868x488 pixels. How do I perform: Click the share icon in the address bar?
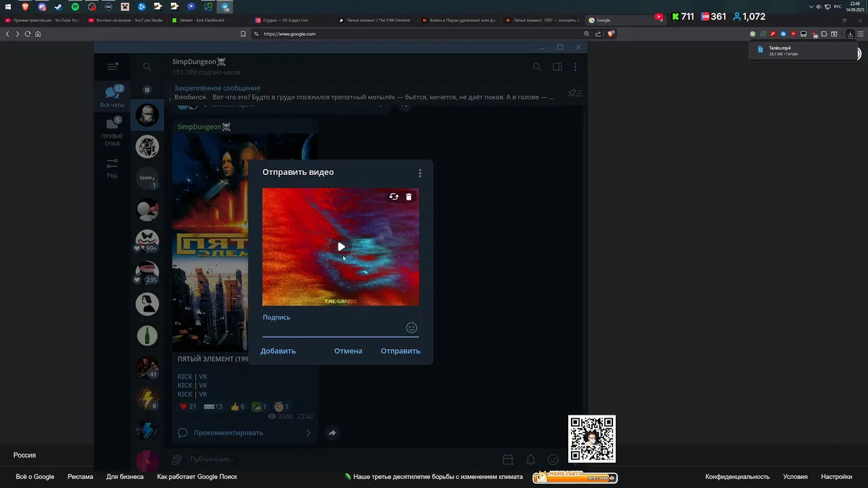click(599, 34)
